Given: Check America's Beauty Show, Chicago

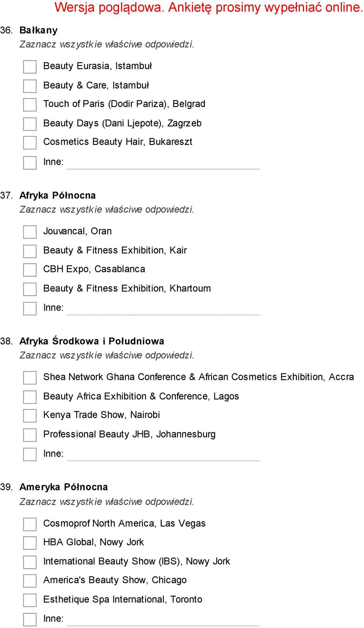Looking at the screenshot, I should (x=30, y=581).
